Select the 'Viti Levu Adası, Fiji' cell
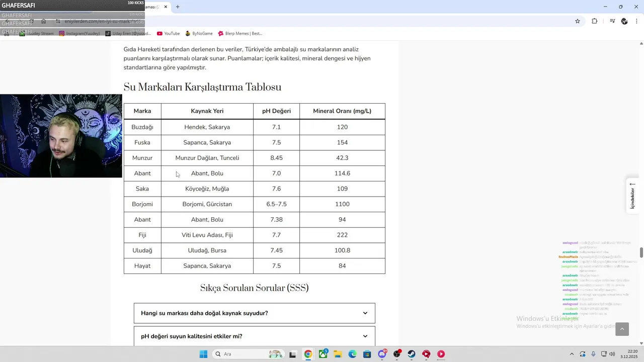The width and height of the screenshot is (644, 362). point(207,235)
